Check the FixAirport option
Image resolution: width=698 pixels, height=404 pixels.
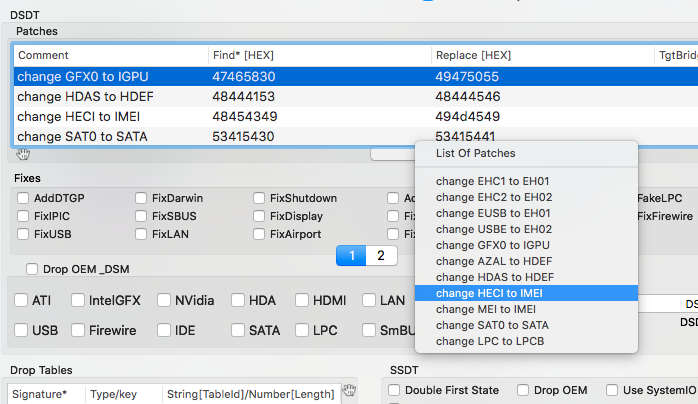point(259,234)
